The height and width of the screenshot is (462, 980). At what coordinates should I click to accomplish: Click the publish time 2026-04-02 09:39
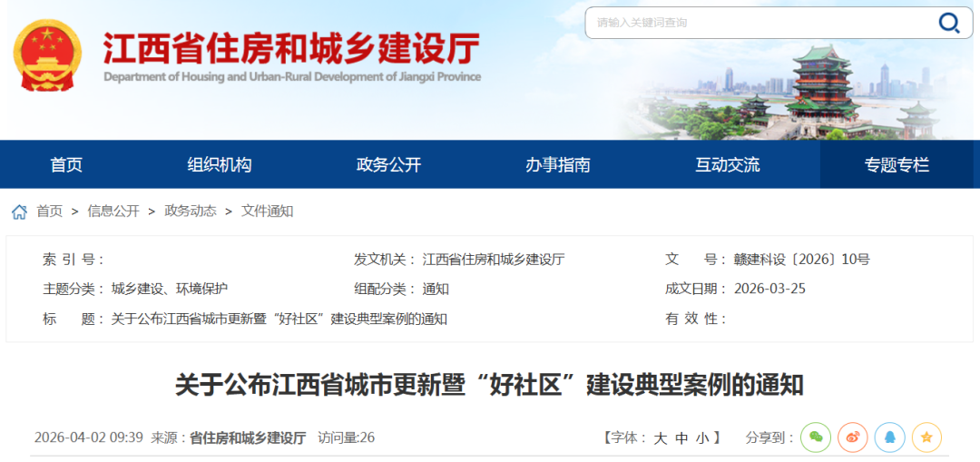[89, 437]
